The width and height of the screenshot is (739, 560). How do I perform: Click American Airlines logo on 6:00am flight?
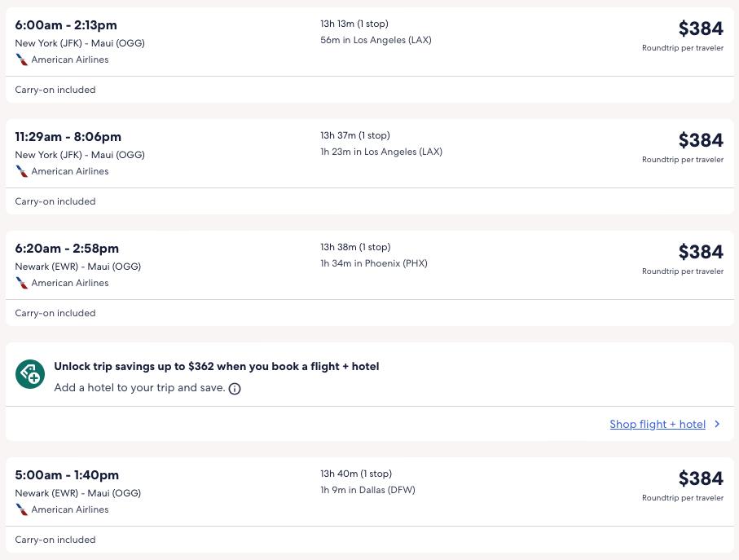click(22, 60)
